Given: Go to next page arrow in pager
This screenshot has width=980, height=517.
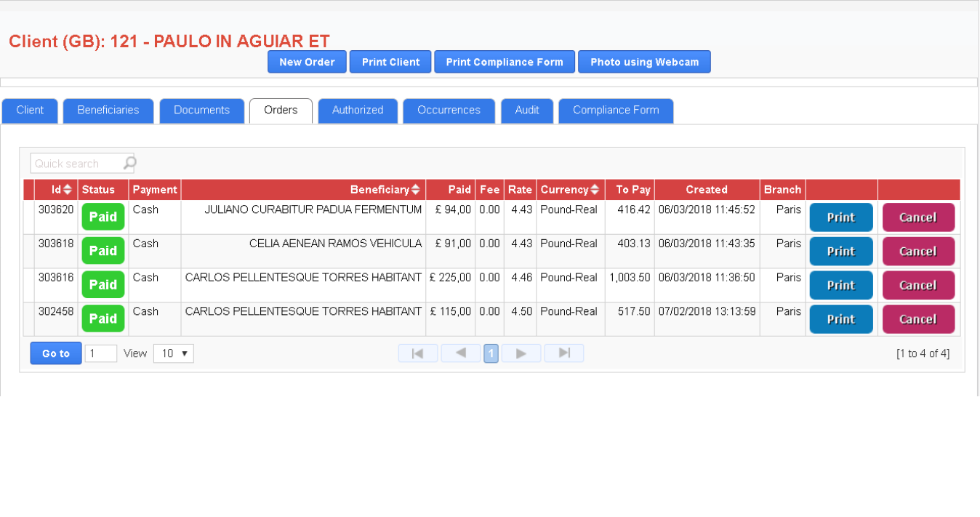Looking at the screenshot, I should coord(521,353).
